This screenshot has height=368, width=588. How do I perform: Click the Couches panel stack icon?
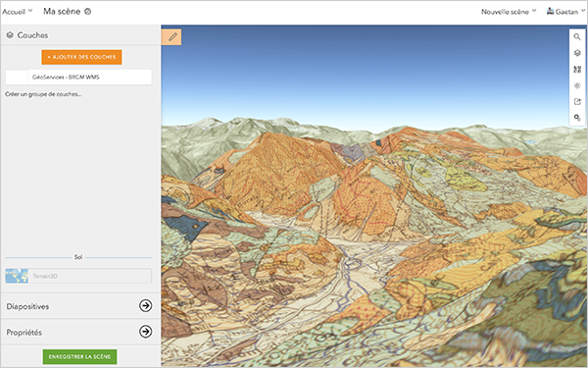(10, 35)
